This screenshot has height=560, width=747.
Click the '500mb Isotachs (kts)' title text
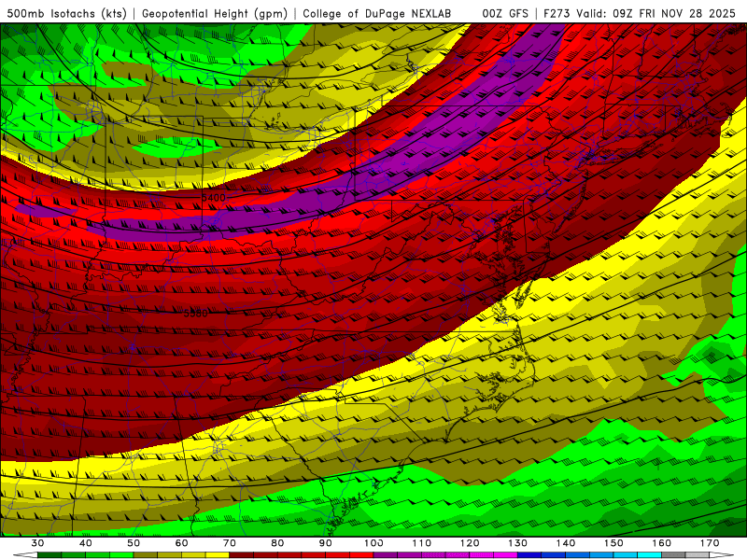coord(66,13)
